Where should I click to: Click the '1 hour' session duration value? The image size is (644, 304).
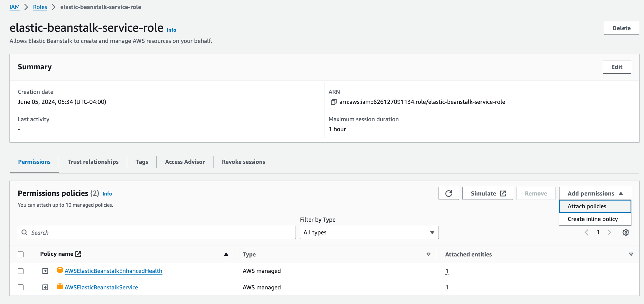337,129
